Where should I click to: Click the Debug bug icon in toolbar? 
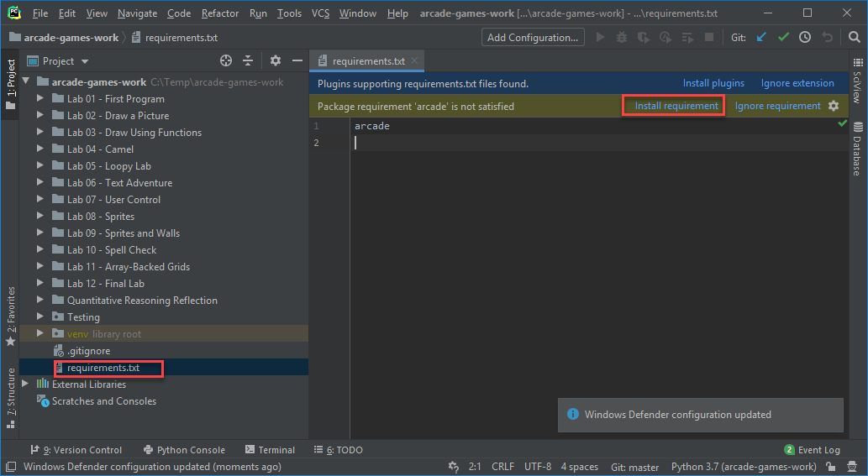(622, 38)
